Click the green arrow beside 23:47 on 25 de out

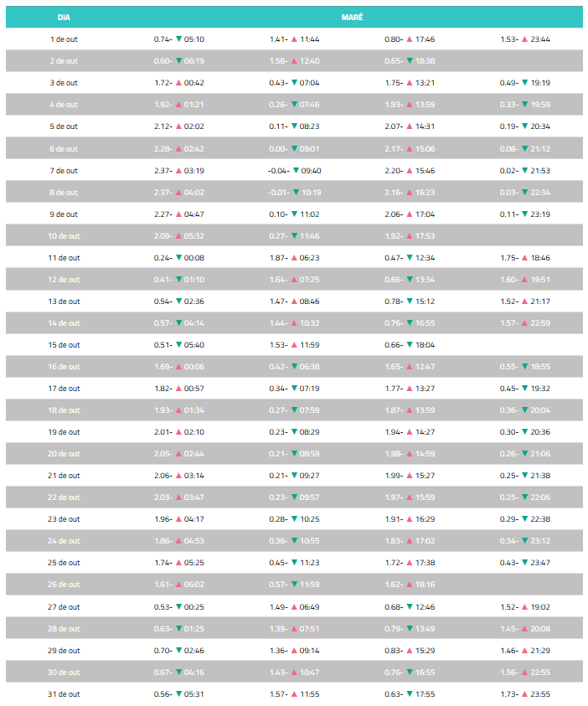[x=525, y=563]
